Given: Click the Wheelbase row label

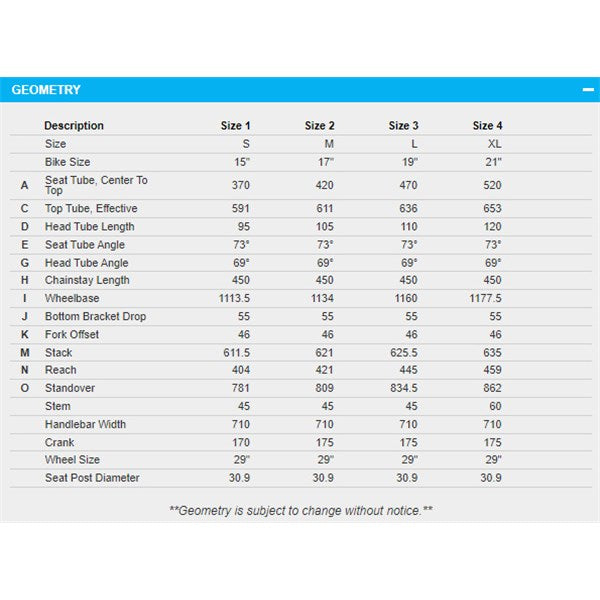Looking at the screenshot, I should (x=72, y=299).
